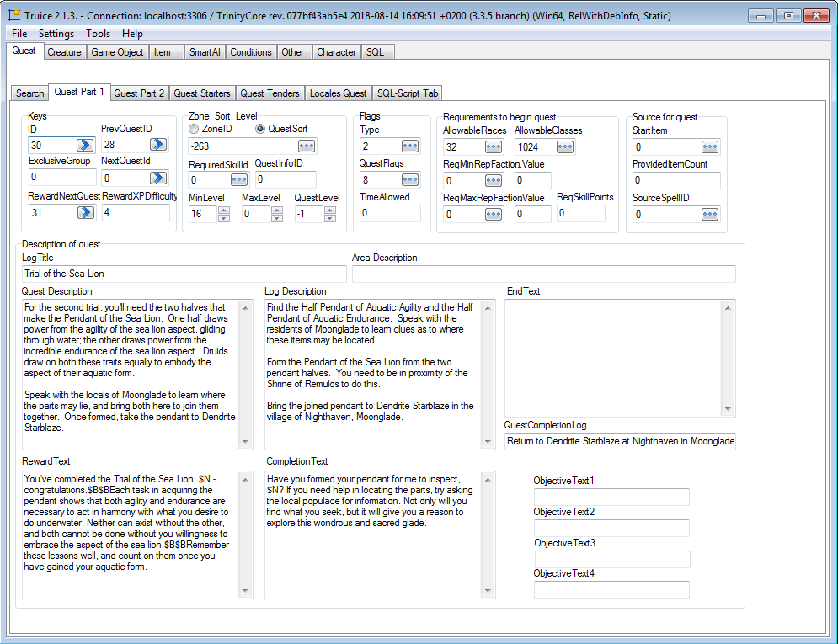The height and width of the screenshot is (644, 838).
Task: Switch to the Character tab
Action: [336, 52]
